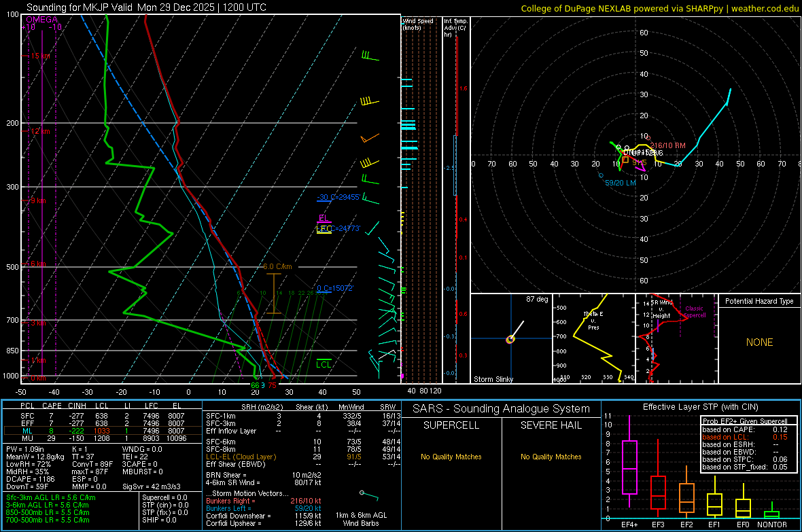Select the SFC parcel row

tap(103, 416)
